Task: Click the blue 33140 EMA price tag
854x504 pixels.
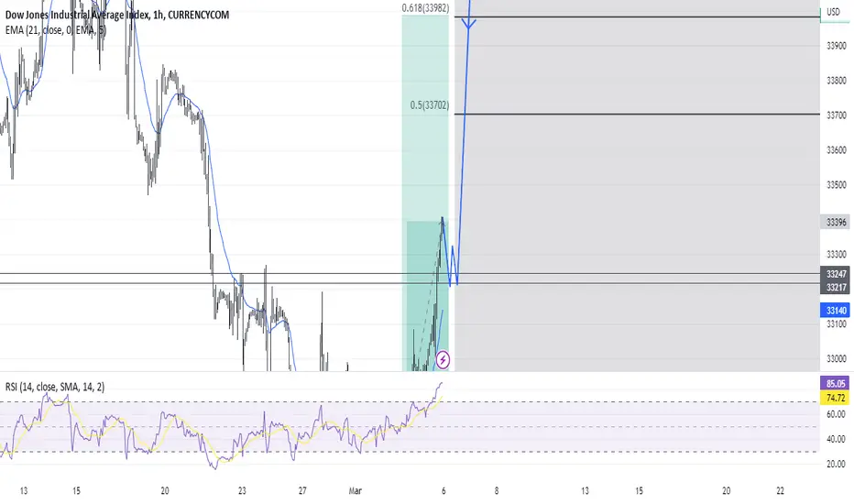Action: (x=836, y=311)
